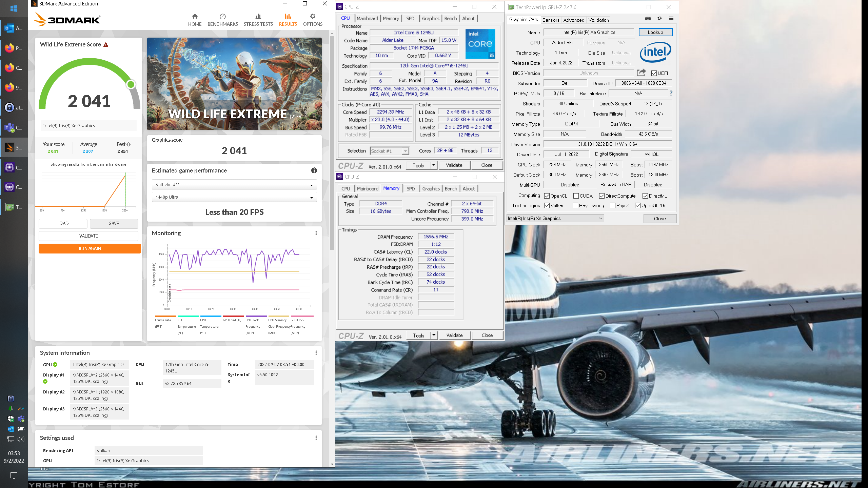The width and height of the screenshot is (868, 488).
Task: Toggle the OpenGL 4.6 checkbox in GPU-Z
Action: [637, 205]
